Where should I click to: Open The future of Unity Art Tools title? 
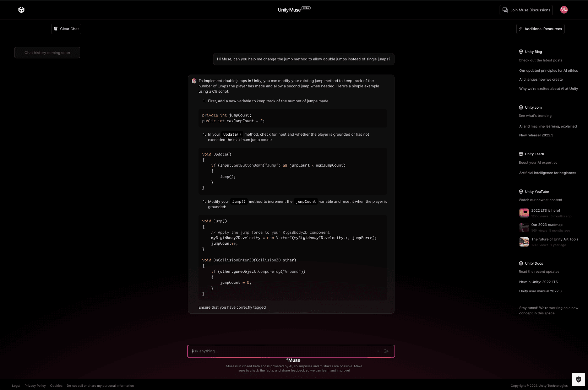point(555,239)
